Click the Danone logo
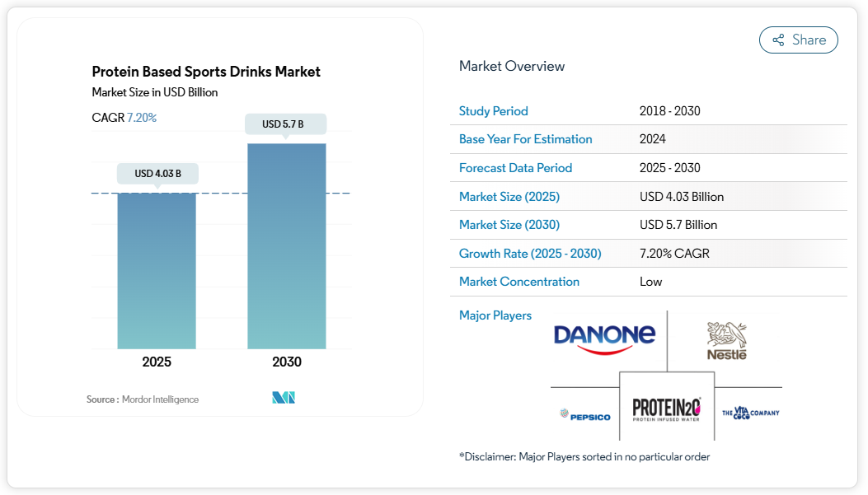 click(x=604, y=338)
